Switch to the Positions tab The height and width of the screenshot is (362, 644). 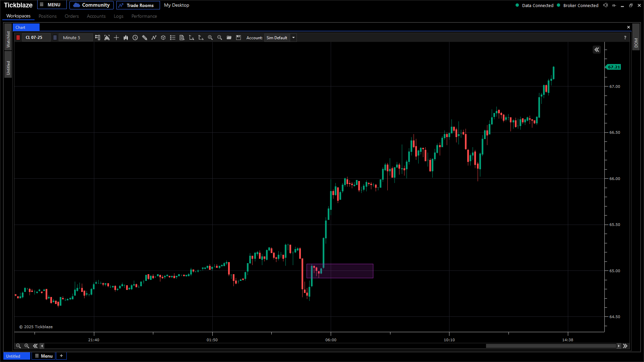pyautogui.click(x=47, y=16)
